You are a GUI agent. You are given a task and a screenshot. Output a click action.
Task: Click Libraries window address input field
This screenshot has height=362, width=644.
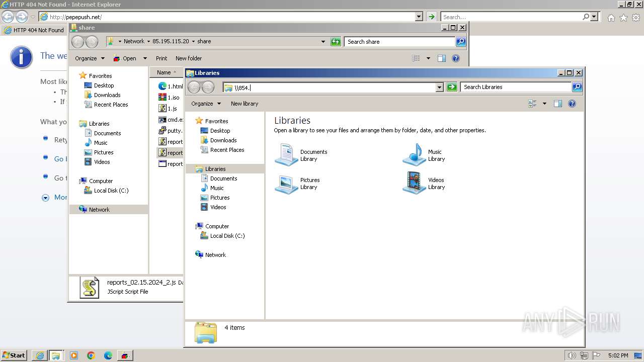(x=329, y=87)
